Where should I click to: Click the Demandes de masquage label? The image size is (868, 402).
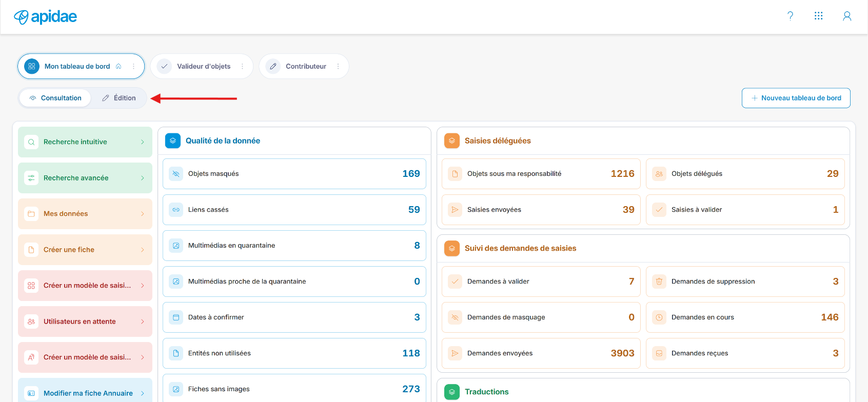506,317
